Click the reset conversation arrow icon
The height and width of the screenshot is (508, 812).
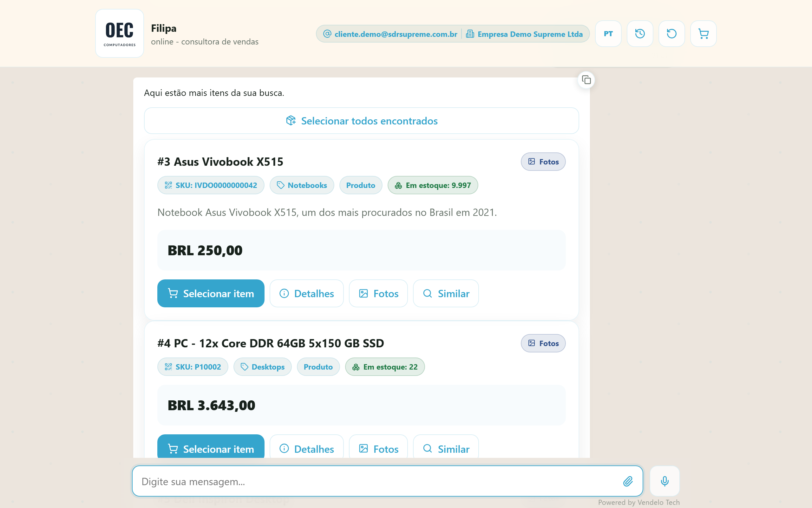[x=671, y=34]
